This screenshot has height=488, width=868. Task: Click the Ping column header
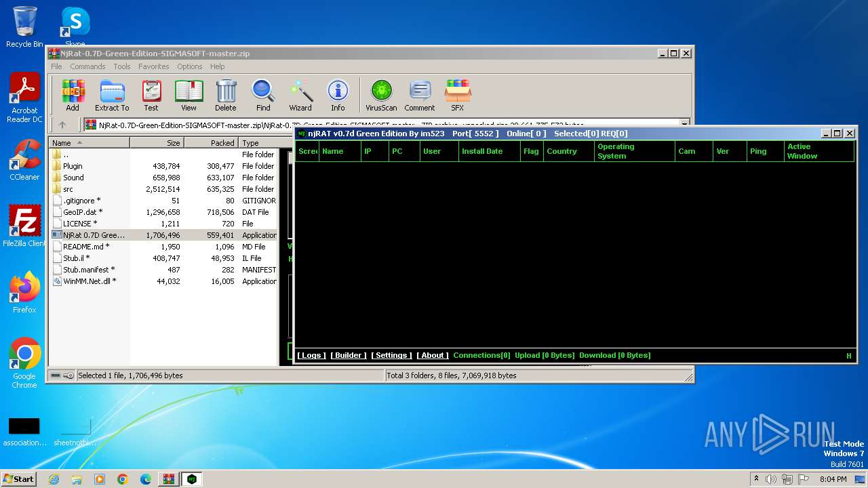pyautogui.click(x=765, y=151)
